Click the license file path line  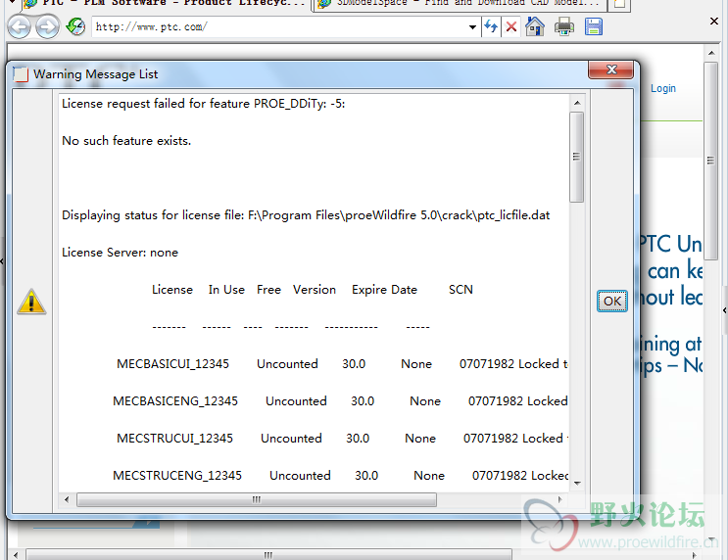click(x=306, y=215)
